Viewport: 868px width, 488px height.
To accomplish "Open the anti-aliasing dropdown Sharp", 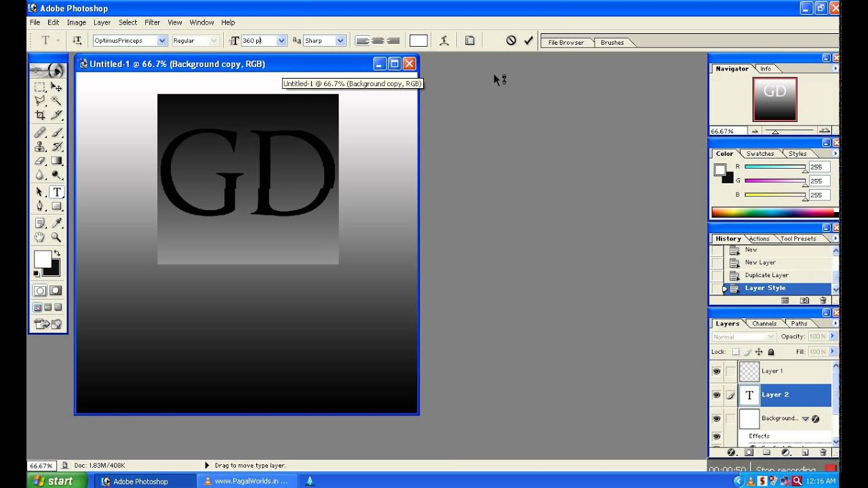I will 340,41.
